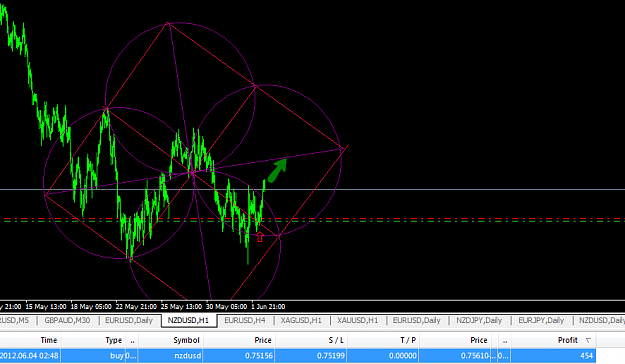Switch to the NZDJPY,Daily chart tab
Image resolution: width=625 pixels, height=364 pixels.
pyautogui.click(x=479, y=320)
